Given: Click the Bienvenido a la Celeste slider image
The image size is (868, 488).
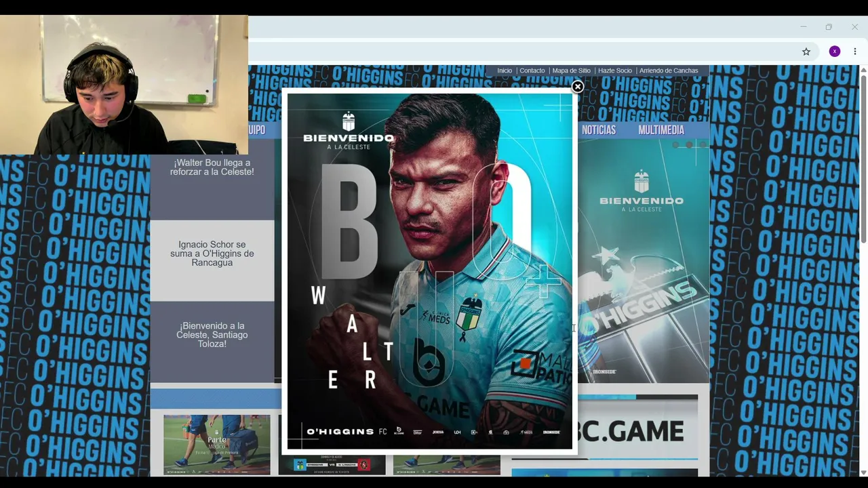Looking at the screenshot, I should [x=644, y=261].
